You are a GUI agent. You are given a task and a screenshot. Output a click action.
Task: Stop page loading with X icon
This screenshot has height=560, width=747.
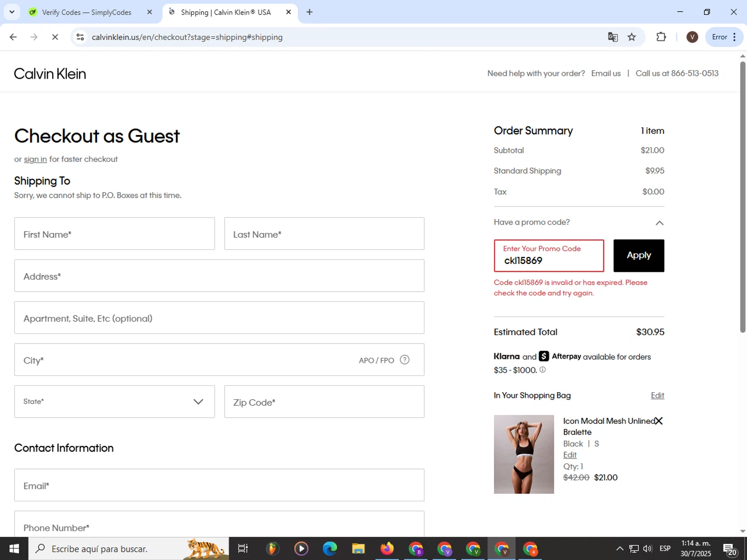pos(55,37)
